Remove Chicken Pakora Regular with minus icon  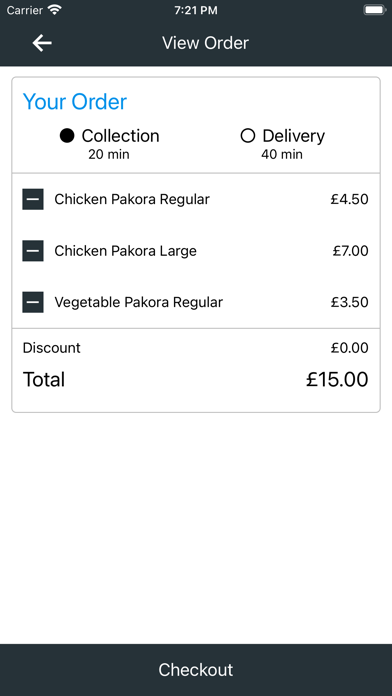click(x=33, y=199)
